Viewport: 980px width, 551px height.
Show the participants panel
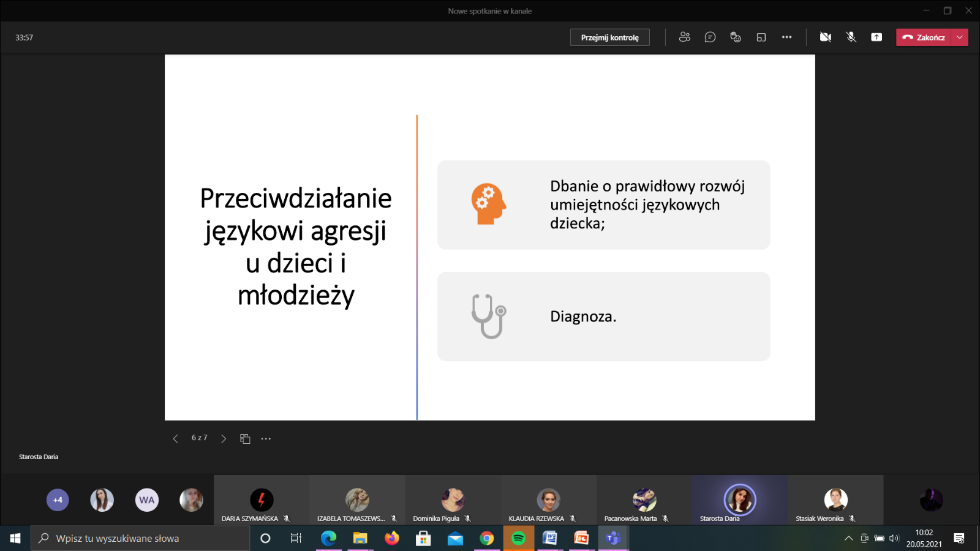684,37
